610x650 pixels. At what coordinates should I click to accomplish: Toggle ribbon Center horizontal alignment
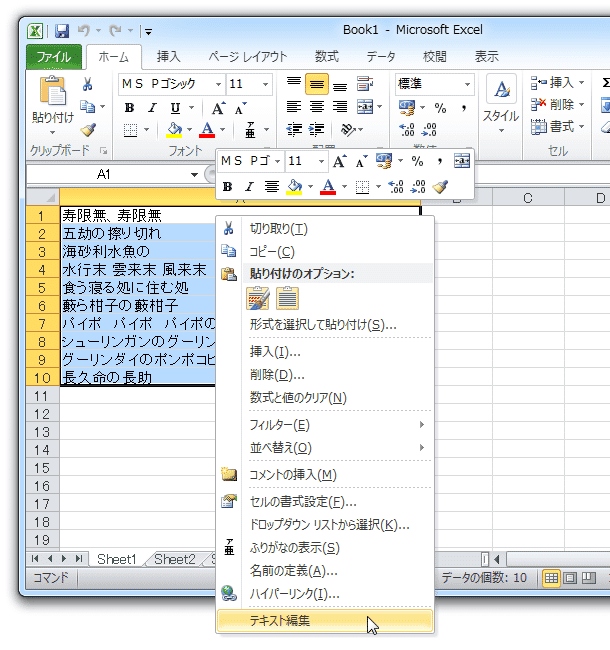point(317,107)
